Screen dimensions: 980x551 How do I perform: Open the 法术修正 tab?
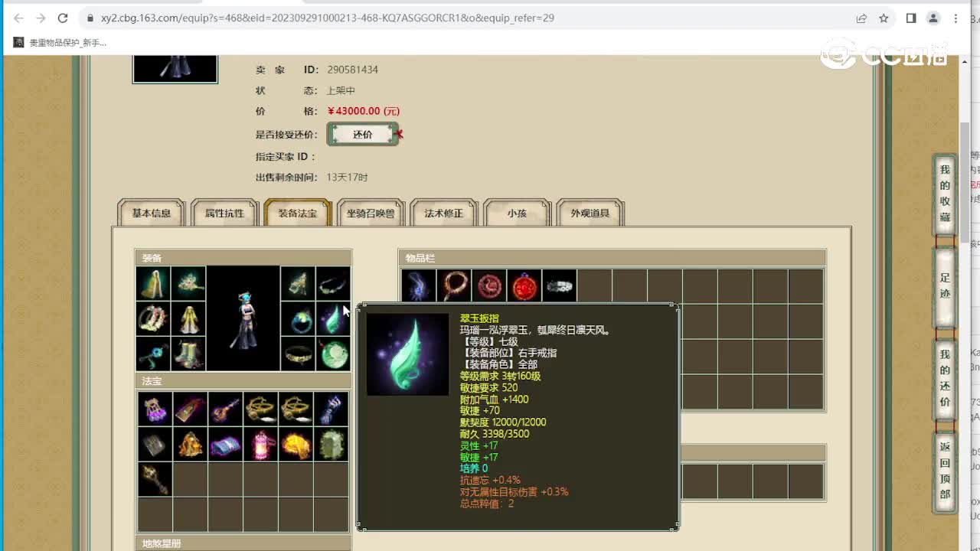pos(444,214)
